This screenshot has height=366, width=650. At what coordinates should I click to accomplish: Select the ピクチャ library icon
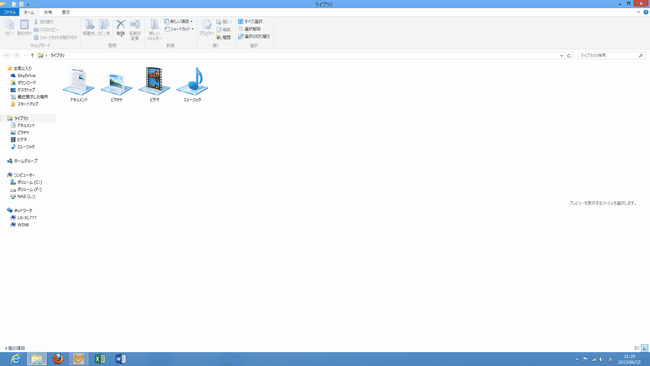tap(116, 83)
